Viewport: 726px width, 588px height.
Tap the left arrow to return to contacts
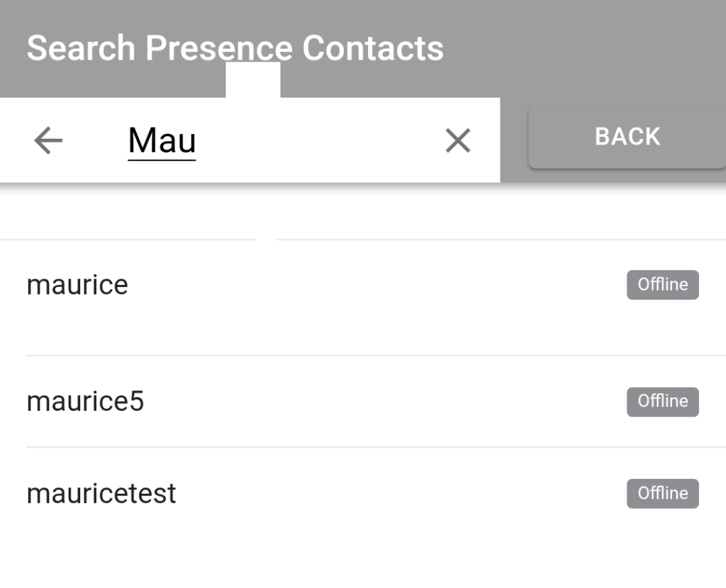tap(48, 140)
